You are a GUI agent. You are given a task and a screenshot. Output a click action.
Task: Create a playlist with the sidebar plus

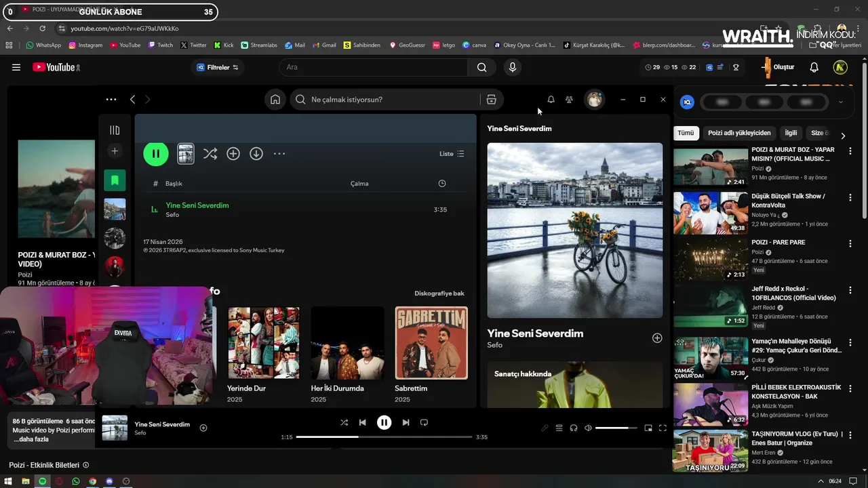click(x=115, y=151)
